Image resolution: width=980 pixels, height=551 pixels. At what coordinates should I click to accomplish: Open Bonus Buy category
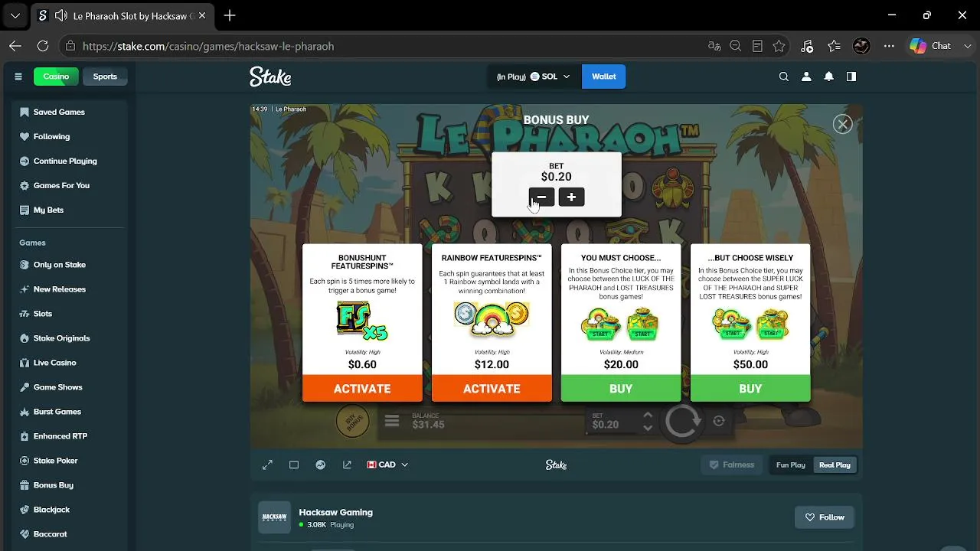click(69, 485)
